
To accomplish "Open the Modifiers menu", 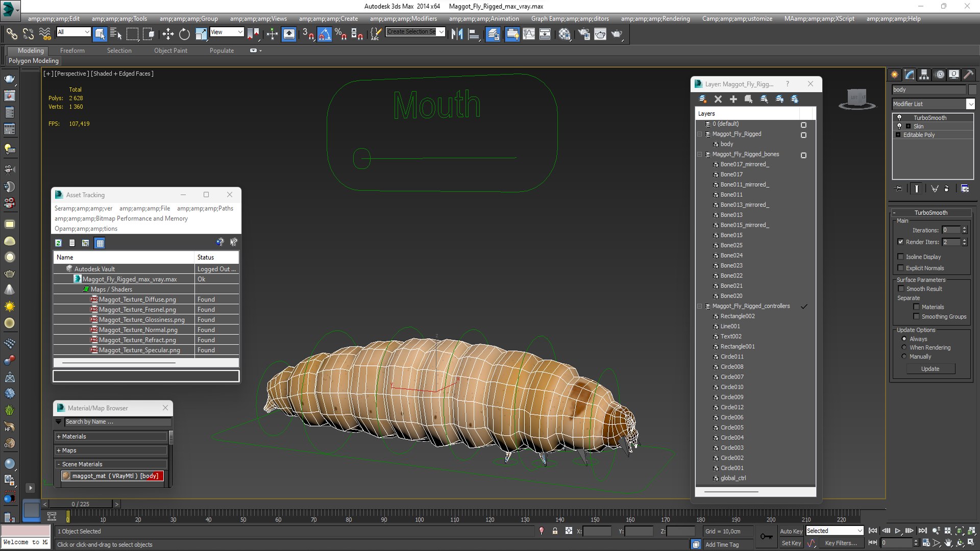I will click(403, 18).
